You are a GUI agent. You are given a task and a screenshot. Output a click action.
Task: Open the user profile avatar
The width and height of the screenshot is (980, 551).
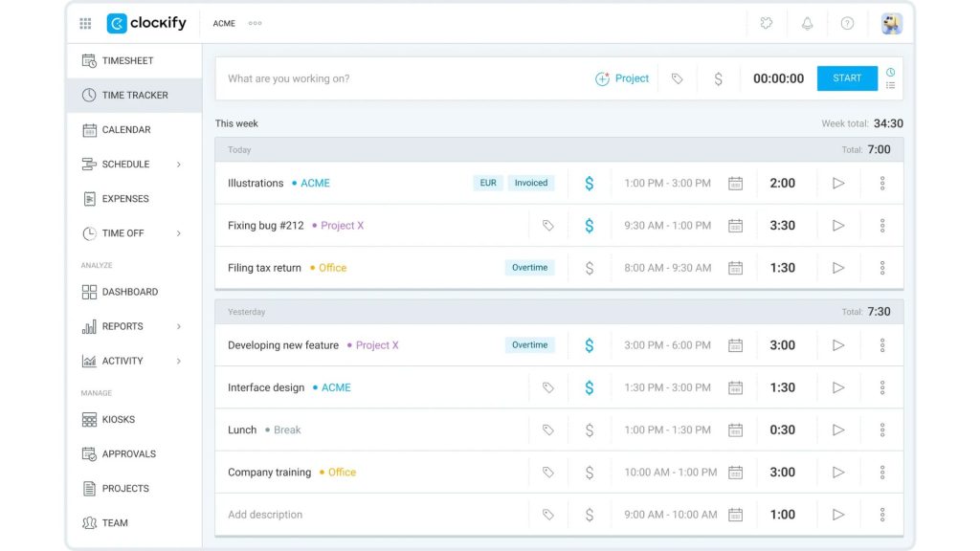pos(891,23)
